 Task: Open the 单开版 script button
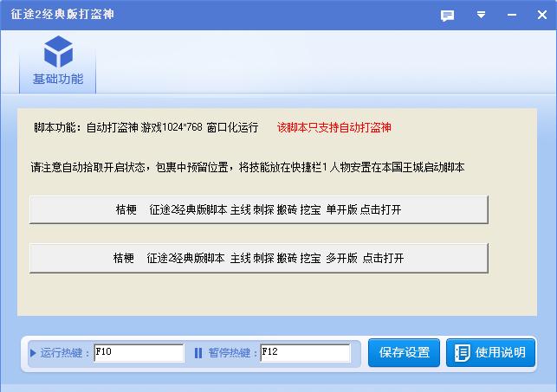259,209
